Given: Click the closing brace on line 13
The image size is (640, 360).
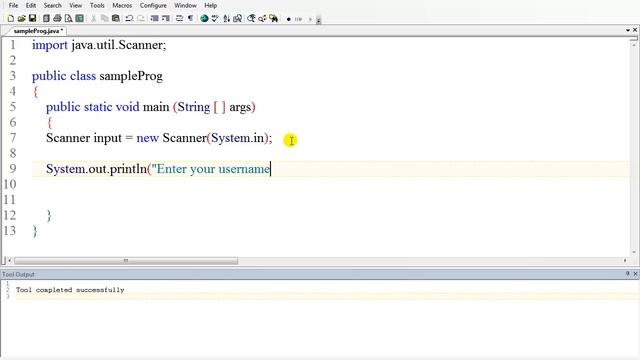Looking at the screenshot, I should pyautogui.click(x=35, y=231).
